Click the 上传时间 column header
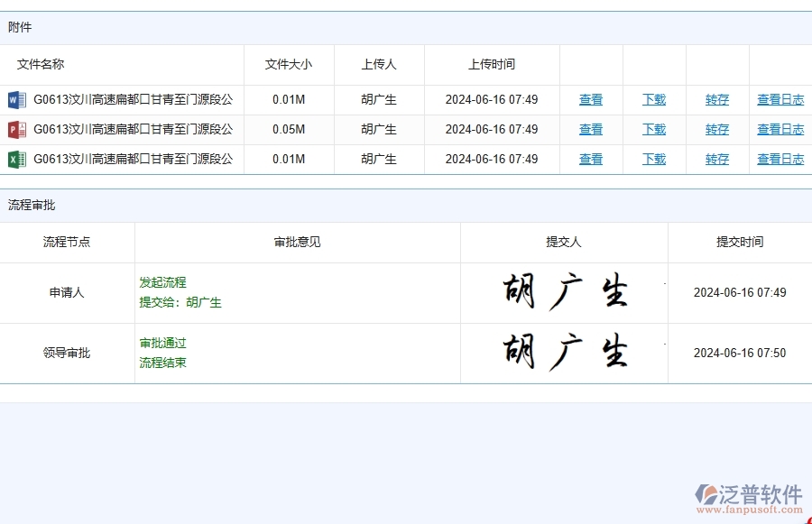The width and height of the screenshot is (812, 524). click(492, 64)
